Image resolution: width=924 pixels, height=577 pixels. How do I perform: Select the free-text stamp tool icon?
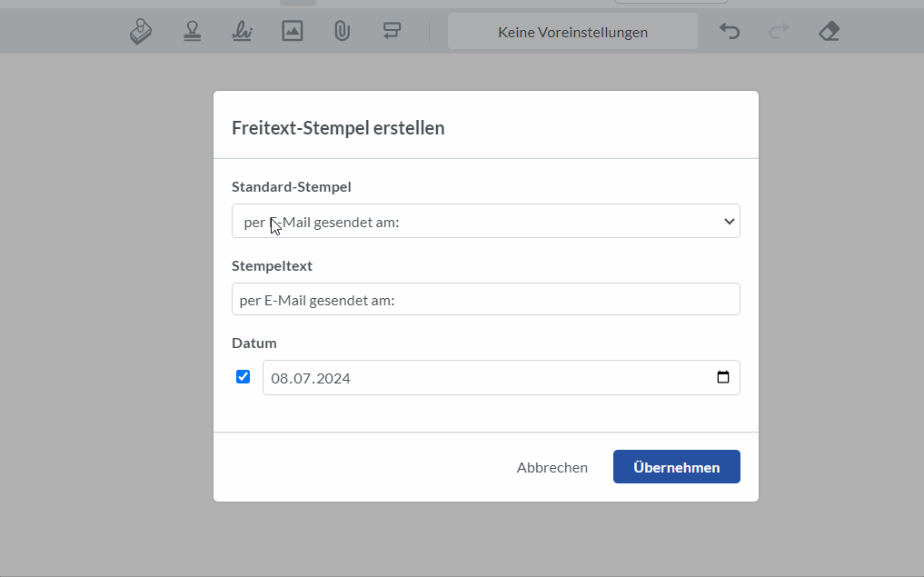point(141,31)
